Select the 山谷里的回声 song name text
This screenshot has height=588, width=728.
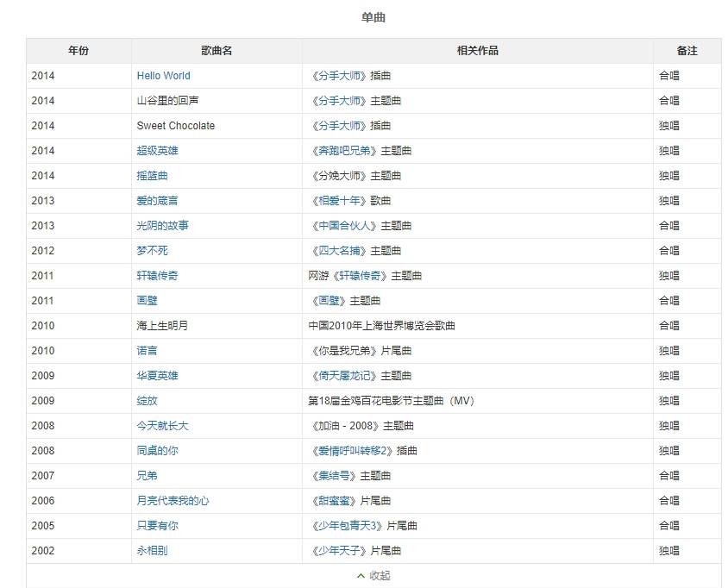[167, 101]
